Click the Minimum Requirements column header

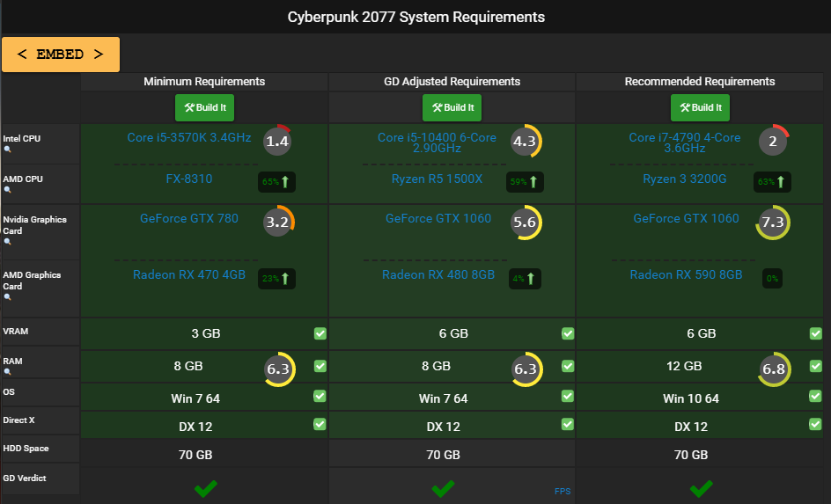pyautogui.click(x=204, y=82)
